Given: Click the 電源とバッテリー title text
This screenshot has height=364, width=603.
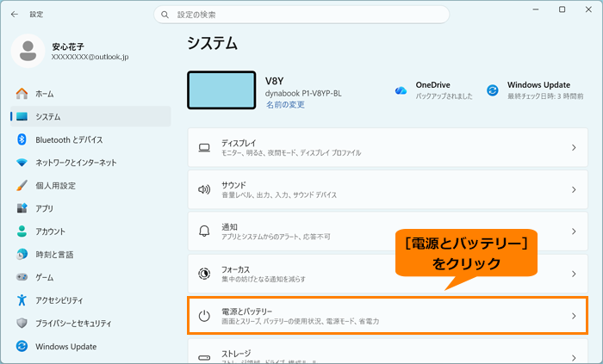Looking at the screenshot, I should coord(246,312).
